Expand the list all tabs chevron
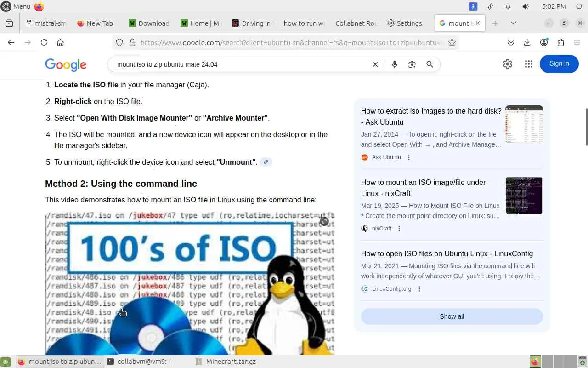The width and height of the screenshot is (588, 368). point(514,23)
